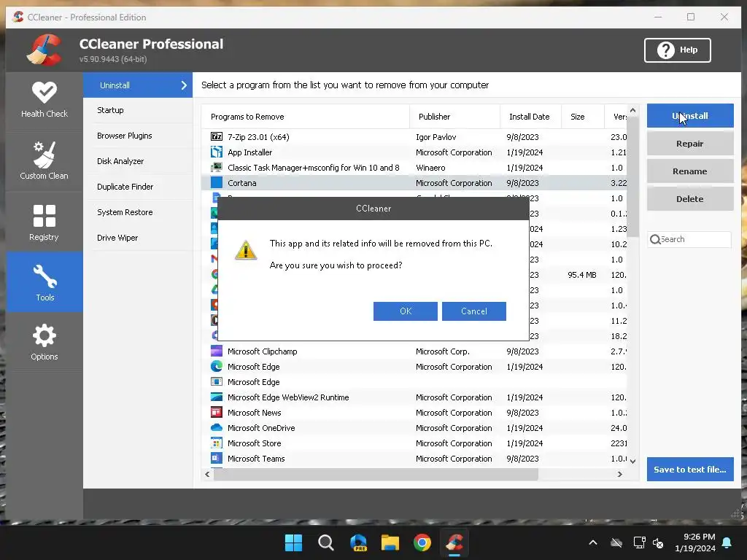Click the Cortana program icon
747x560 pixels.
[216, 182]
